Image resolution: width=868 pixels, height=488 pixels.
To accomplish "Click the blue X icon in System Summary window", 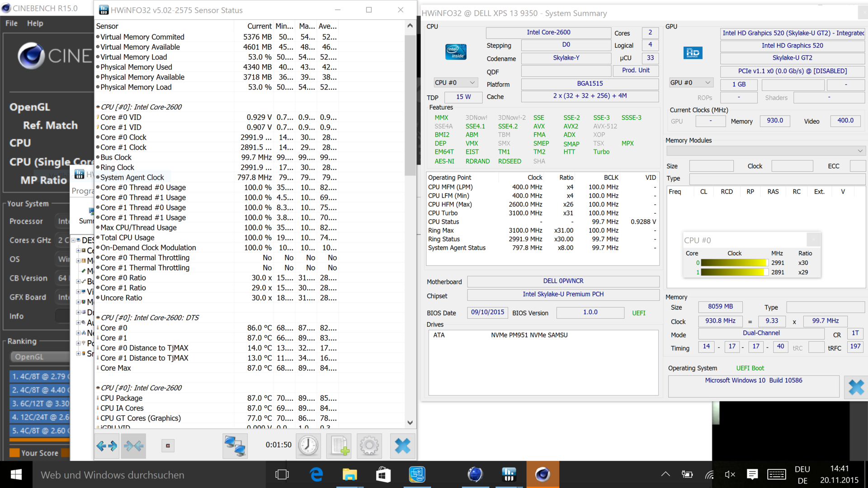I will coord(856,387).
